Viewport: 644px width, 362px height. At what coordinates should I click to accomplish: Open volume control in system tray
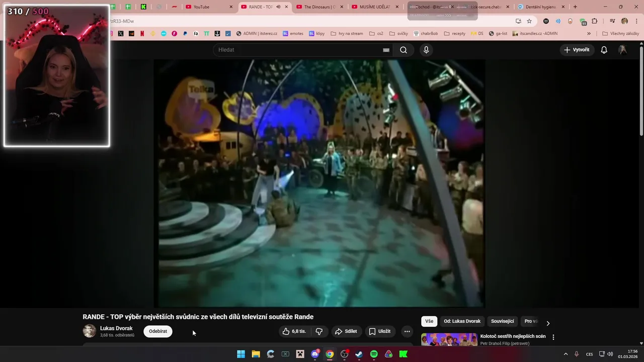(610, 354)
